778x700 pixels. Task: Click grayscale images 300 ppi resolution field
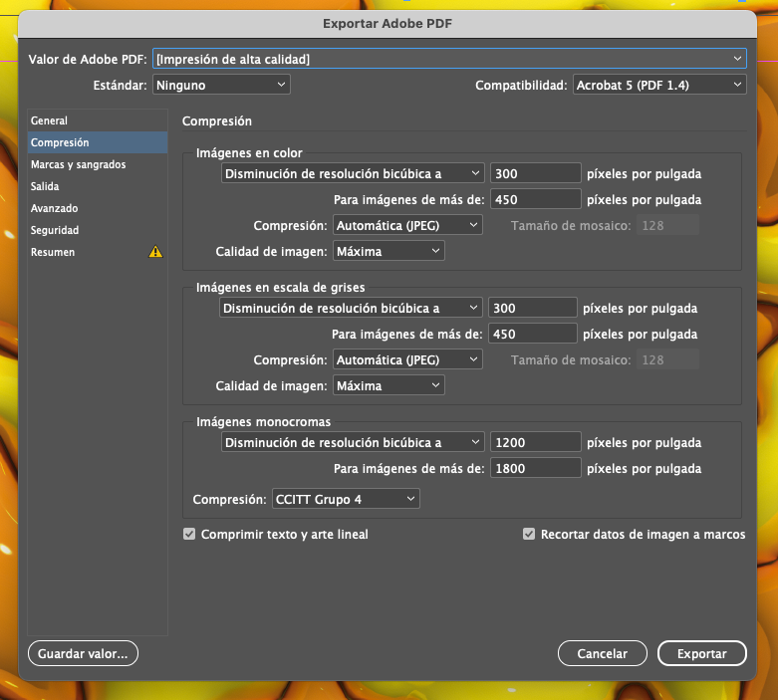coord(533,308)
